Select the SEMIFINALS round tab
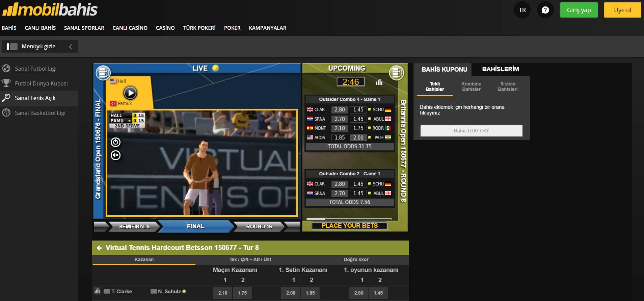 pos(134,226)
